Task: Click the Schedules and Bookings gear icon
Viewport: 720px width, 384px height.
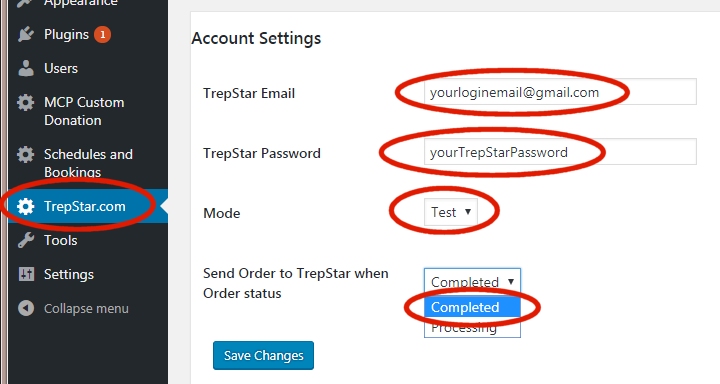Action: tap(26, 154)
